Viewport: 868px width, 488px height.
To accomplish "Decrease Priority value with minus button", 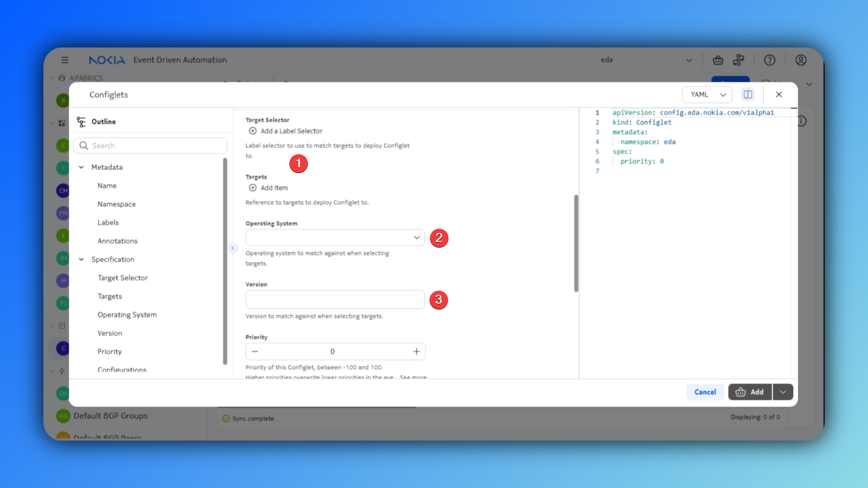I will click(255, 352).
